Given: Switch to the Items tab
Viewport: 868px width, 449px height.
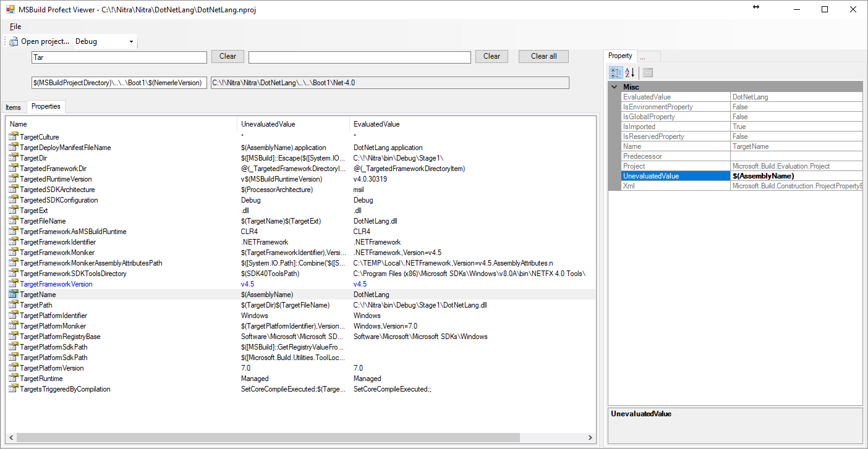Looking at the screenshot, I should (14, 107).
